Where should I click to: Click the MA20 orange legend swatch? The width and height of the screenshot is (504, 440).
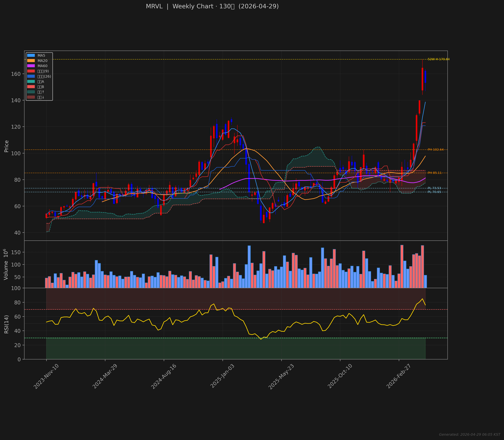31,61
